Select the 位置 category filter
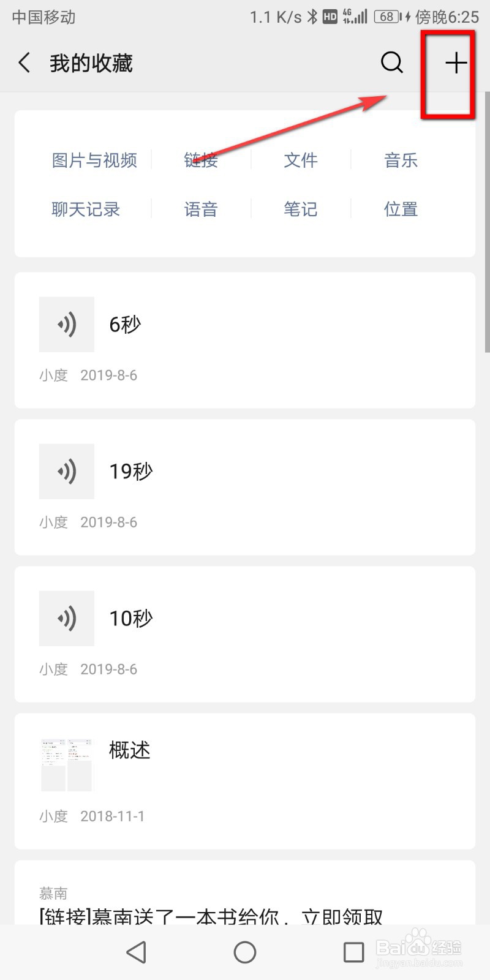The width and height of the screenshot is (490, 980). (x=401, y=209)
